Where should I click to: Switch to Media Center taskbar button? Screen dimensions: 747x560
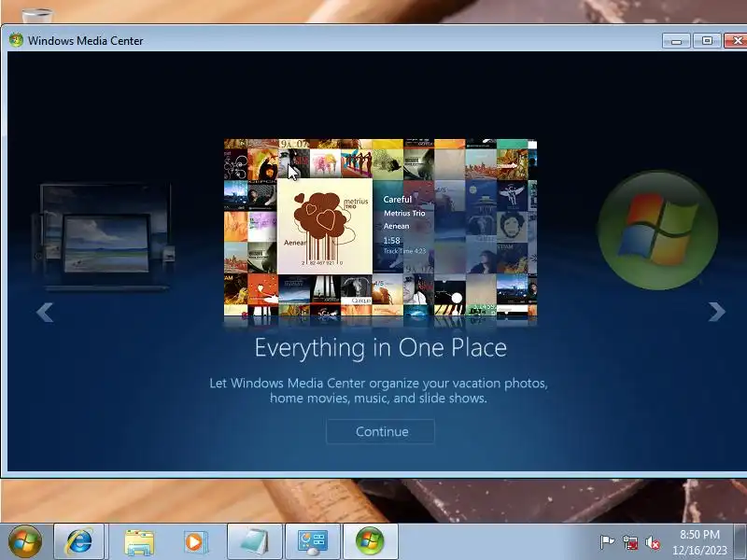370,541
